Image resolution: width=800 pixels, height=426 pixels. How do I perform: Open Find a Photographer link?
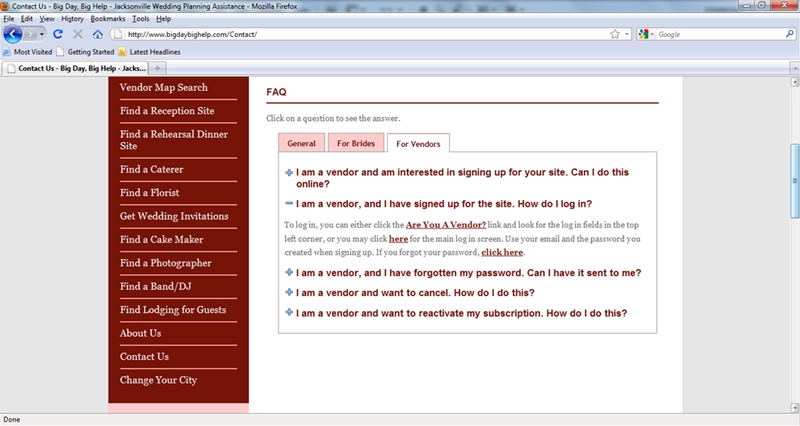[165, 263]
